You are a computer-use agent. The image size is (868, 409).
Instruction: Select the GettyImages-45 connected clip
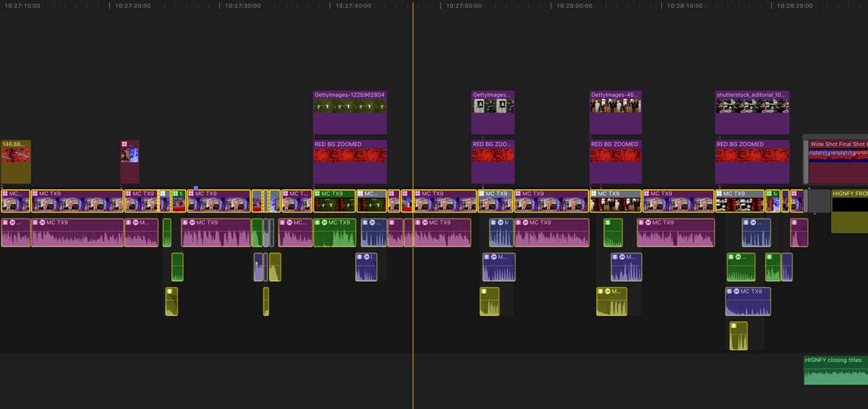(x=616, y=112)
